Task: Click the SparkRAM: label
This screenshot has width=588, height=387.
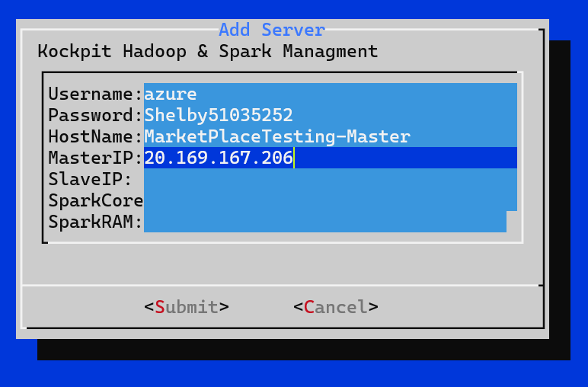Action: (96, 222)
